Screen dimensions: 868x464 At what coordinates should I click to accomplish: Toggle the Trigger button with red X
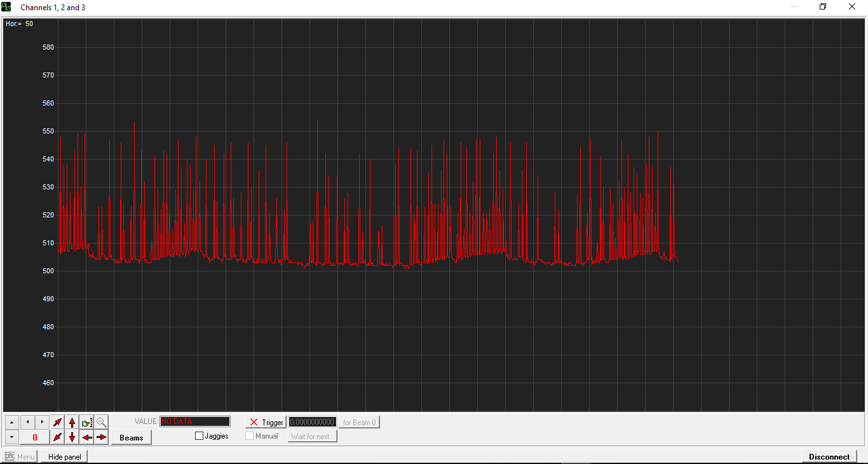click(x=266, y=422)
